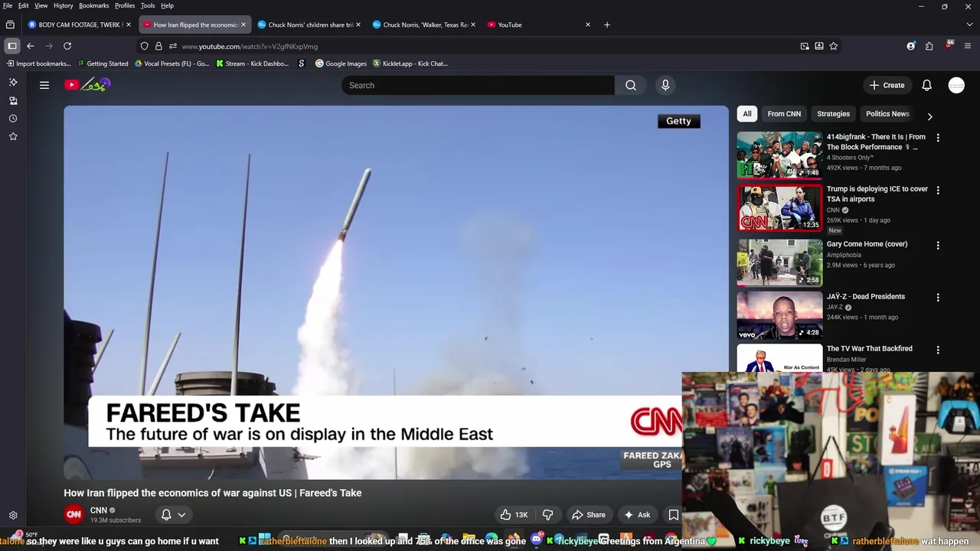Open the YouTube account avatar menu
The width and height of the screenshot is (980, 551).
click(956, 85)
